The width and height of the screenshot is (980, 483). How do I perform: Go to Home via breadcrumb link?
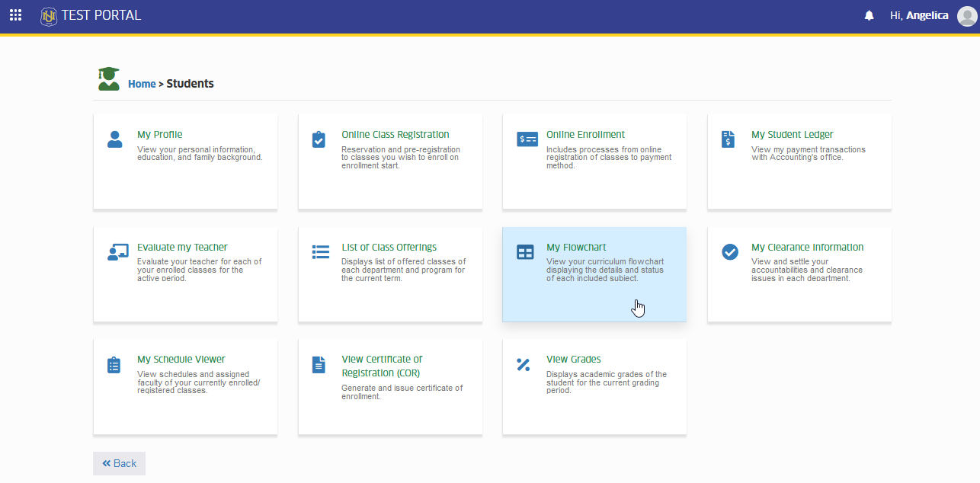pyautogui.click(x=142, y=84)
